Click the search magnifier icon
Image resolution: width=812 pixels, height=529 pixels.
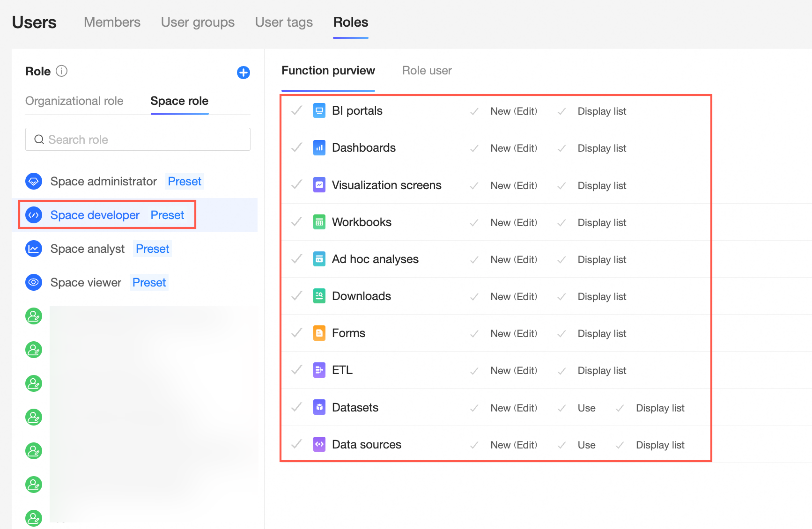(x=39, y=140)
